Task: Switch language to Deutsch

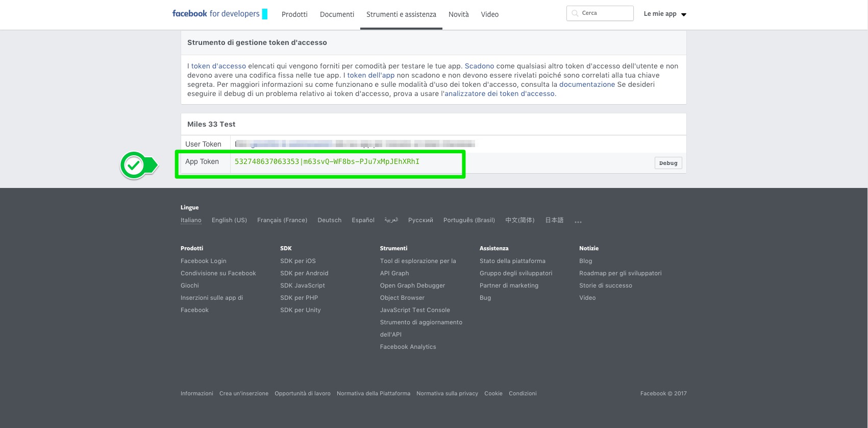Action: coord(329,220)
